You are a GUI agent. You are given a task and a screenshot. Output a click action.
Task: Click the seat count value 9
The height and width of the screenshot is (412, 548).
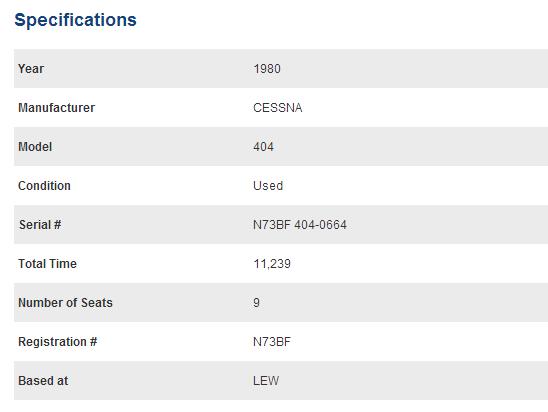point(257,303)
